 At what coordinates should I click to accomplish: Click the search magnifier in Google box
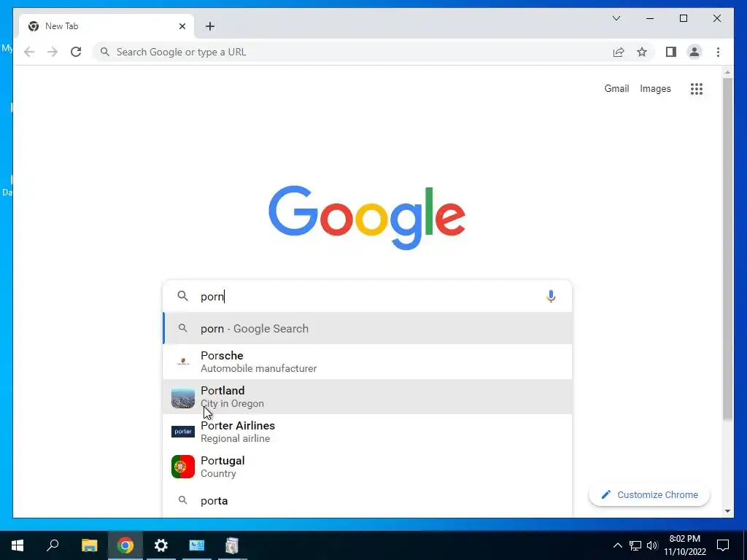[182, 296]
